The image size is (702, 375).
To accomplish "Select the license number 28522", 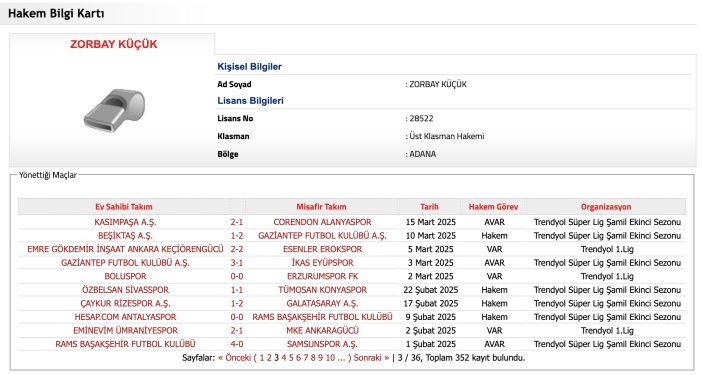I will (x=421, y=119).
